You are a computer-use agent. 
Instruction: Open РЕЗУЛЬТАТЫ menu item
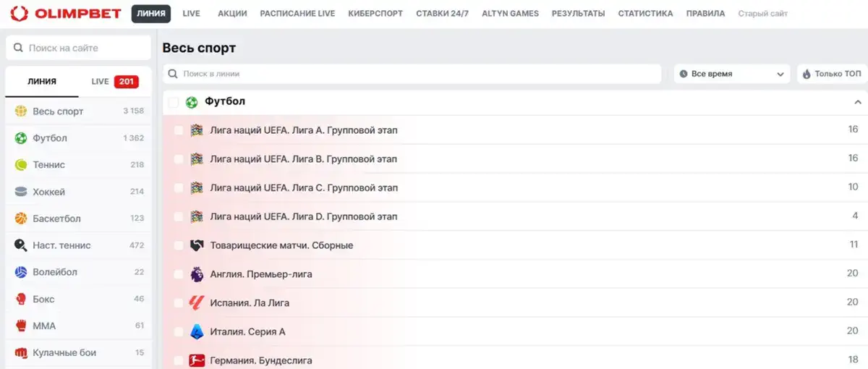click(x=578, y=14)
